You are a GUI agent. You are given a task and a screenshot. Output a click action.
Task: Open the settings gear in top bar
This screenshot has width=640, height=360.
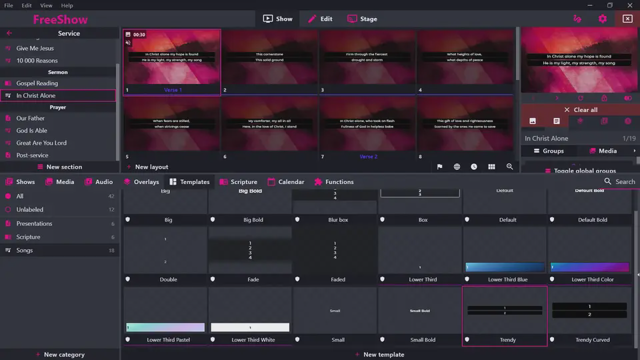(x=602, y=19)
